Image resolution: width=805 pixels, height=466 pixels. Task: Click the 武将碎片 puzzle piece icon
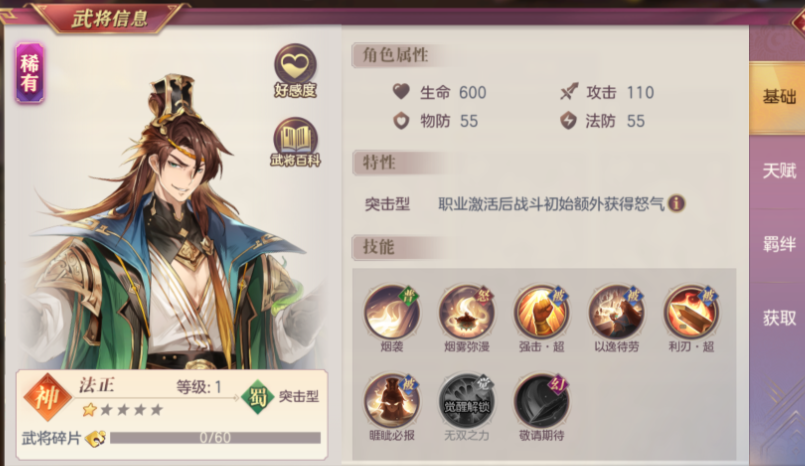point(95,438)
